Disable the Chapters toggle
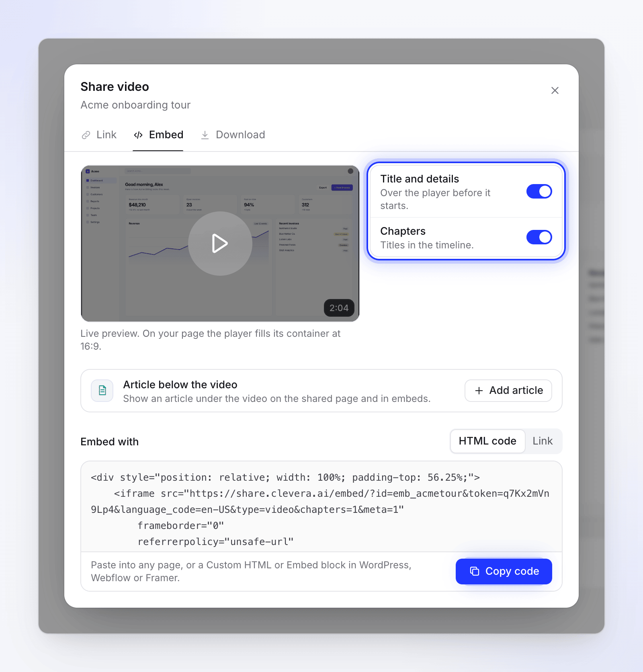643x672 pixels. pyautogui.click(x=539, y=237)
